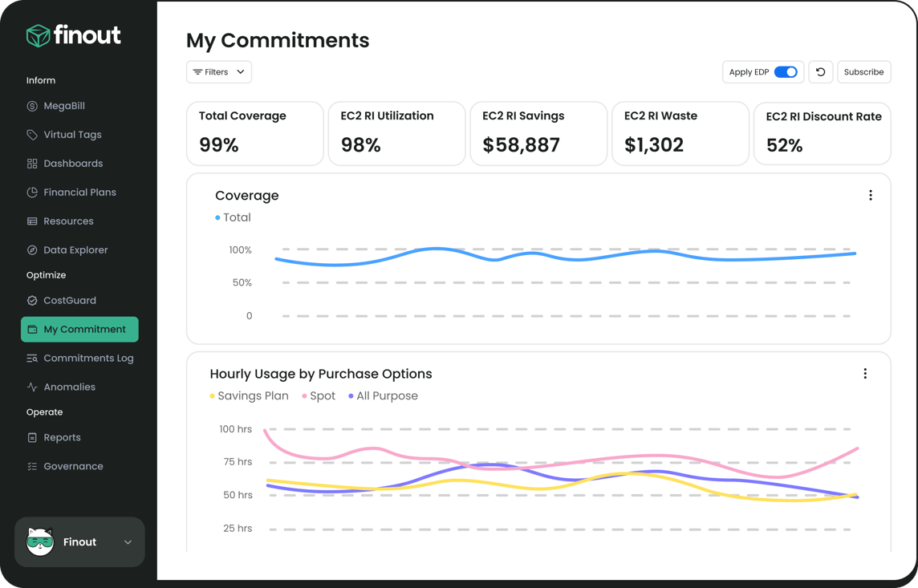Click the filter lines icon in Filters
This screenshot has width=918, height=588.
coord(198,72)
